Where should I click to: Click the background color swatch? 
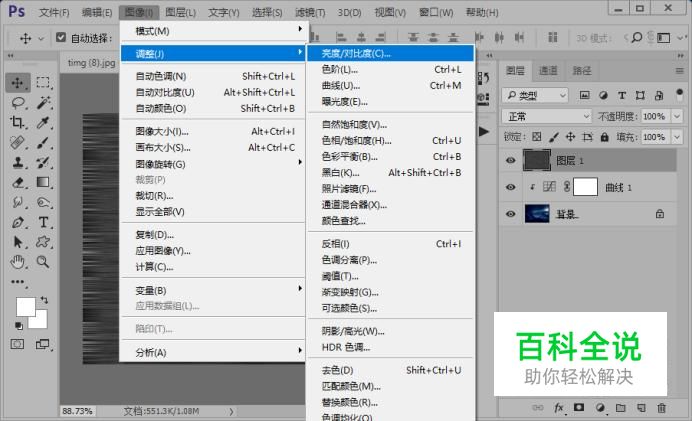(x=41, y=322)
